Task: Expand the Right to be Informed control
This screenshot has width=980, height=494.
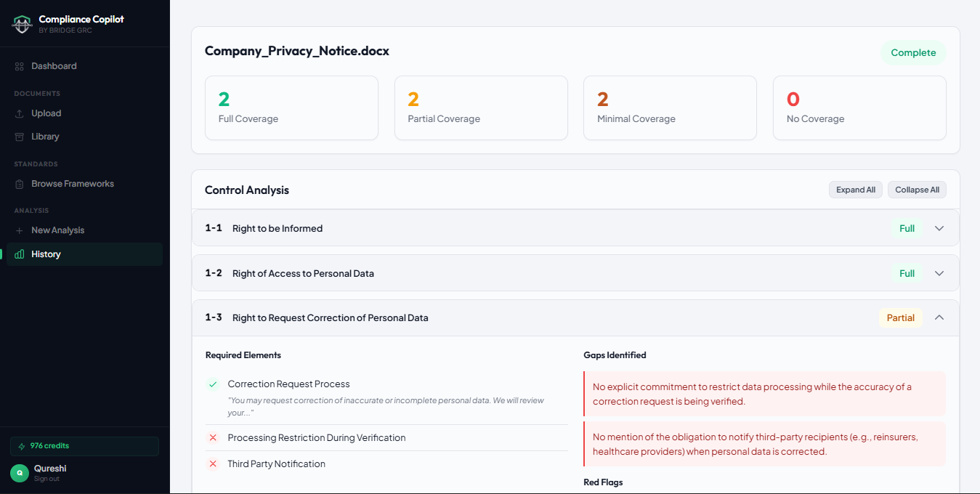Action: click(x=939, y=228)
